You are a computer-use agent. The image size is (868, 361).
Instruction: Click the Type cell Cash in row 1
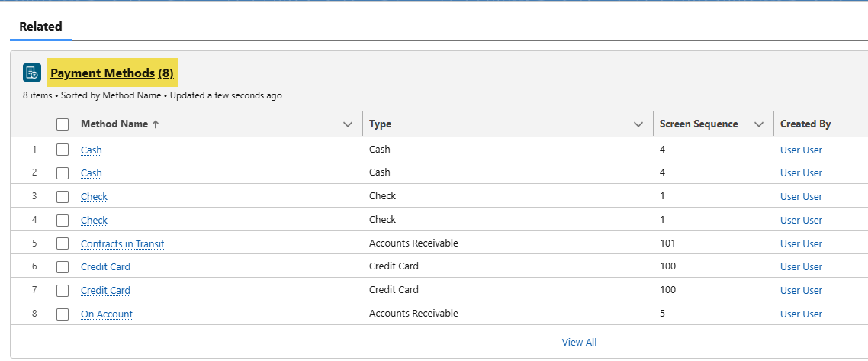380,149
